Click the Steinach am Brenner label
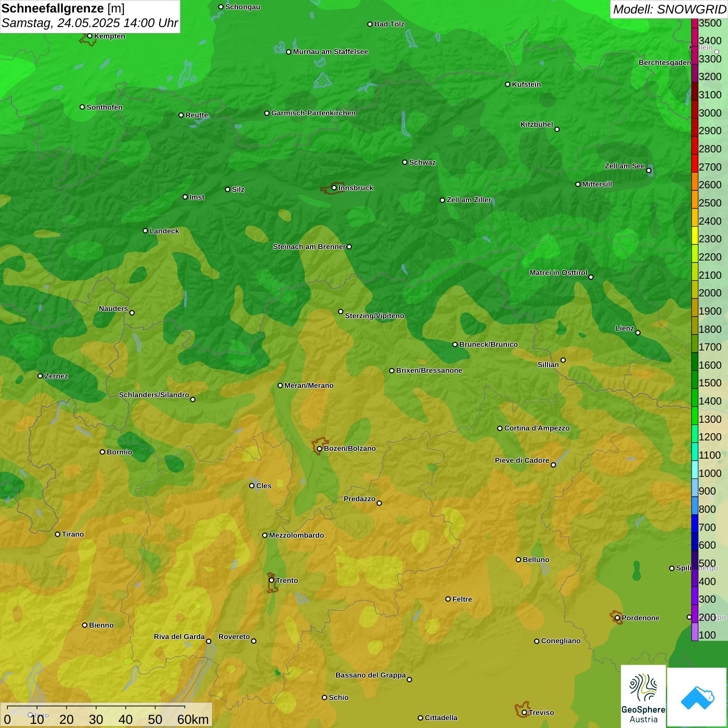Viewport: 728px width, 728px height. [309, 246]
